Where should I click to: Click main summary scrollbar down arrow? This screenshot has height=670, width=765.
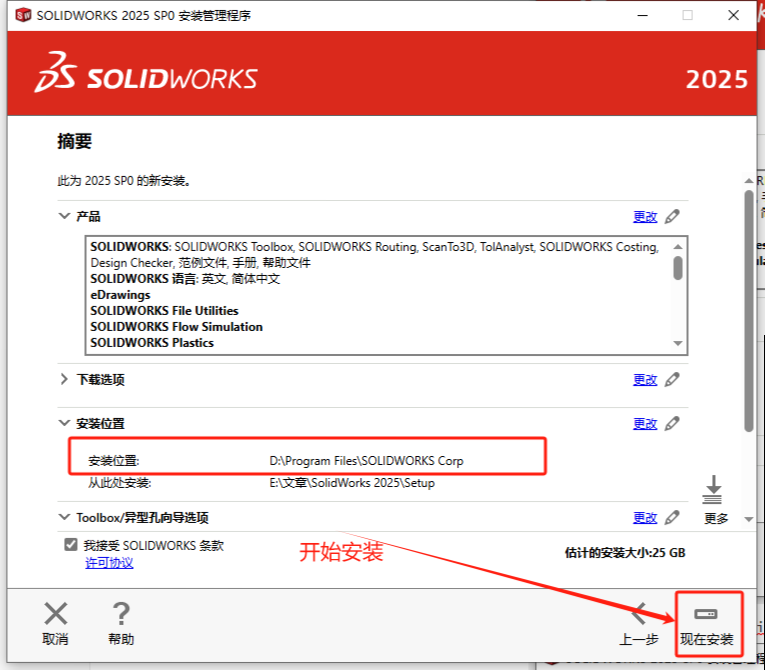click(749, 519)
